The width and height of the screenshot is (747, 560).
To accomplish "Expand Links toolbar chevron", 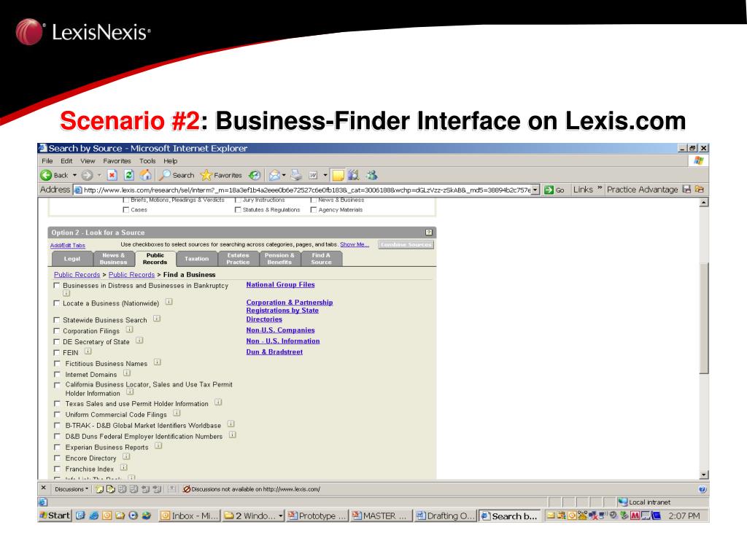I will pyautogui.click(x=600, y=189).
